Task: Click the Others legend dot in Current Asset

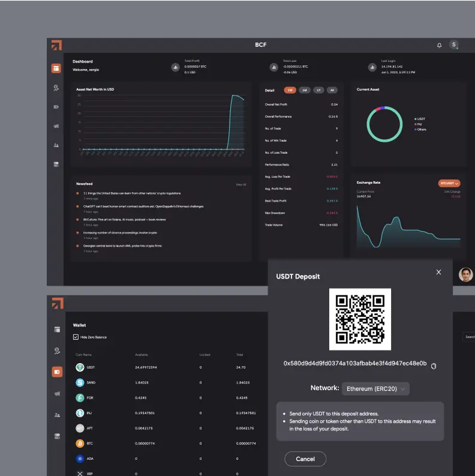Action: [415, 130]
